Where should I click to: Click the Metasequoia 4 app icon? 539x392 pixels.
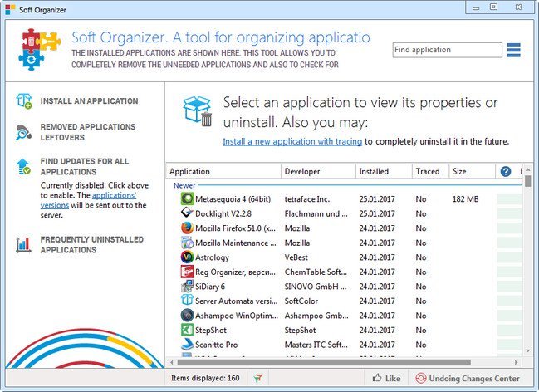pyautogui.click(x=187, y=198)
